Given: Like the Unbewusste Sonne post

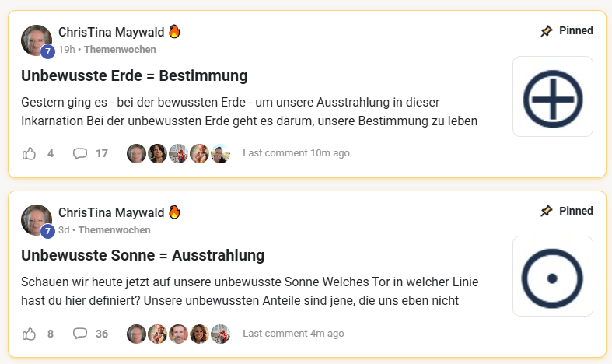Looking at the screenshot, I should point(30,334).
